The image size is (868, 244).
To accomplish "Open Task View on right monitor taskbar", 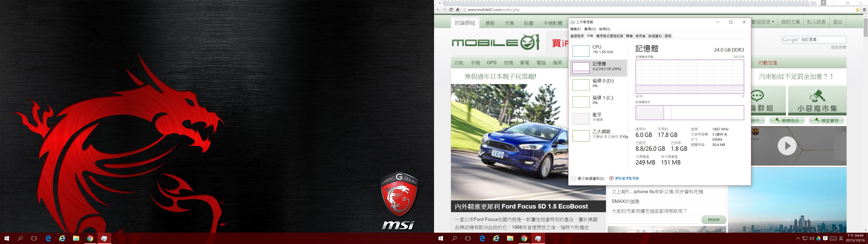I will 468,238.
